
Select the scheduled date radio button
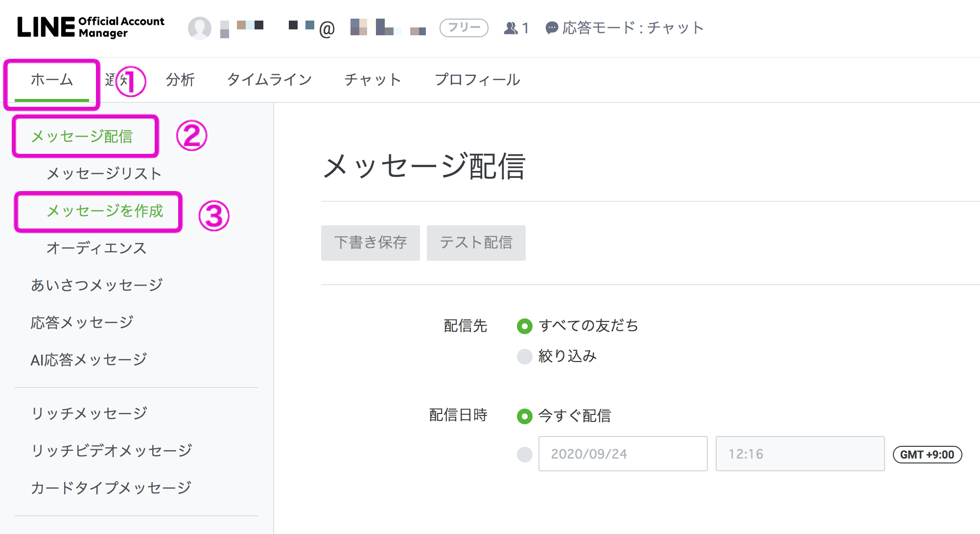[525, 454]
